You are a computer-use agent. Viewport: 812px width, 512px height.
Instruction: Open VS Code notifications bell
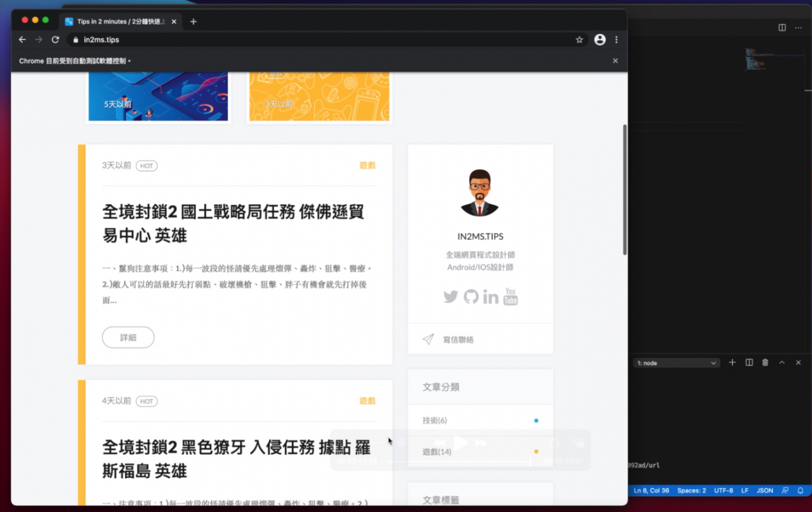[x=801, y=490]
